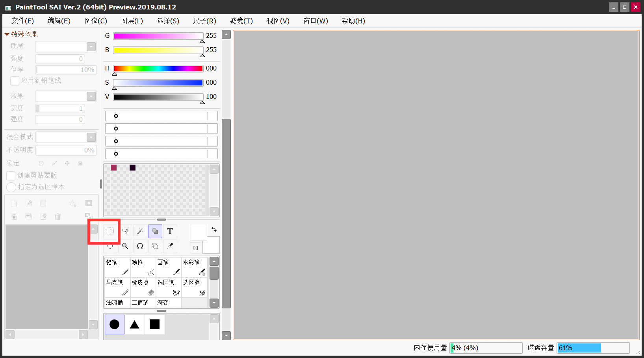Viewport: 644px width, 358px height.
Task: Select the 油漆桶 bucket tool
Action: 117,302
